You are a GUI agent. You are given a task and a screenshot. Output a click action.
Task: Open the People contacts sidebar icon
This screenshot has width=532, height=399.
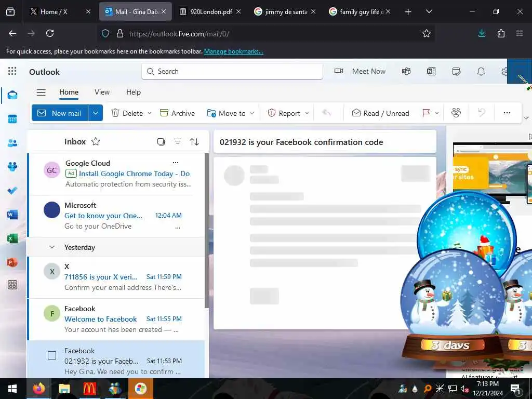tap(12, 143)
